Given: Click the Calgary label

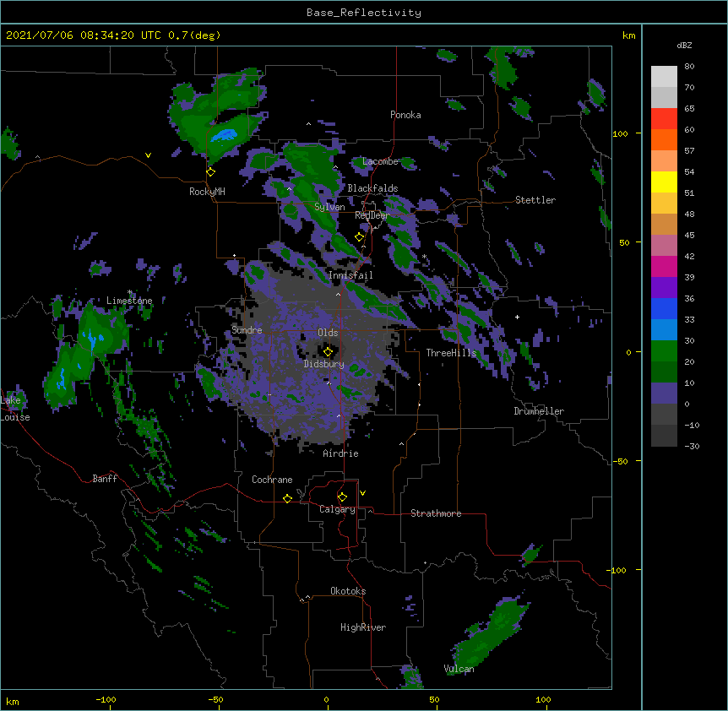Looking at the screenshot, I should click(337, 509).
